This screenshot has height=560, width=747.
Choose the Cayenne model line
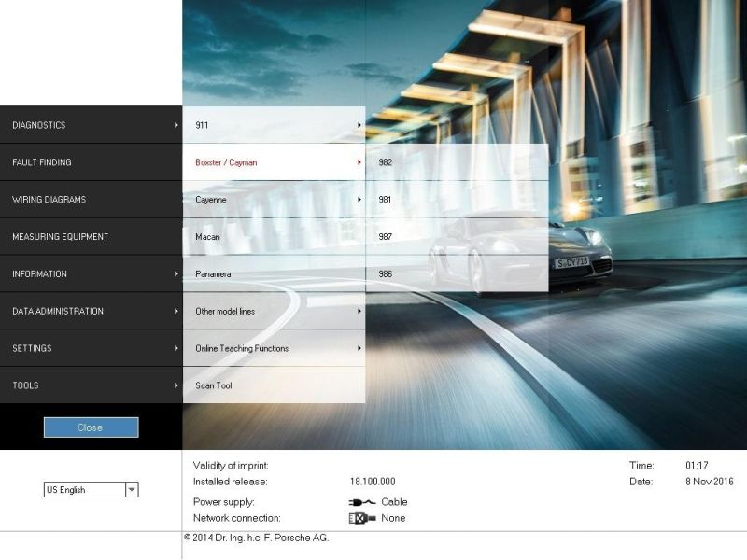click(274, 199)
